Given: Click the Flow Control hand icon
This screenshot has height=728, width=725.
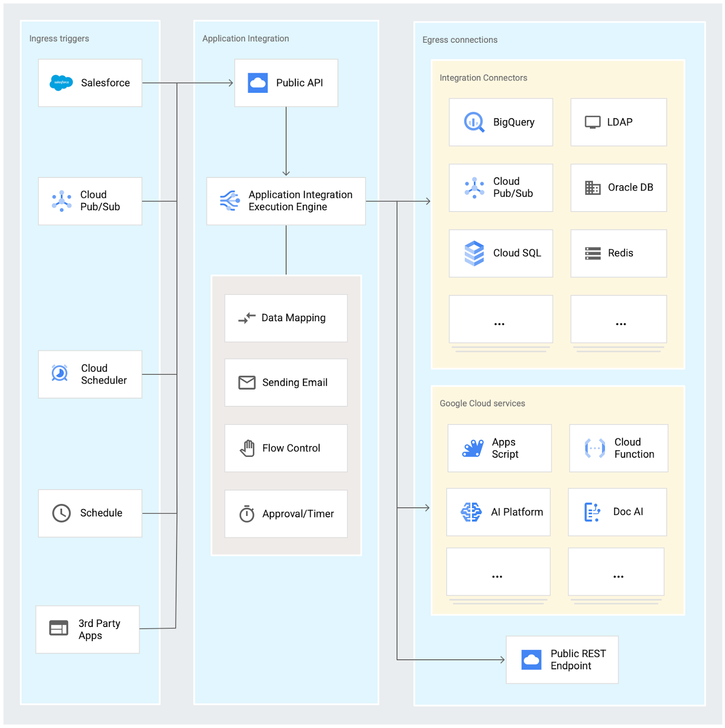Looking at the screenshot, I should coord(247,448).
